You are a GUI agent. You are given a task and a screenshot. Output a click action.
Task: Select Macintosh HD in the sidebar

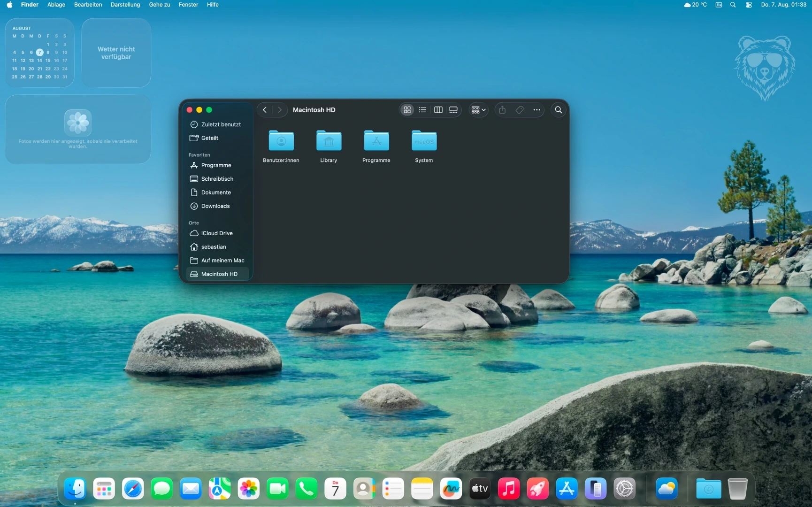tap(219, 274)
